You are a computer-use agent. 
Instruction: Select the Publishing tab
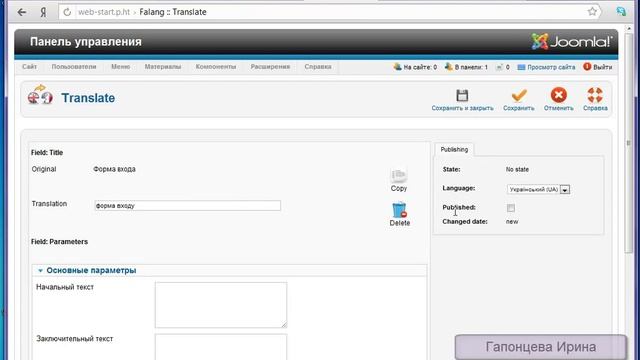[454, 149]
